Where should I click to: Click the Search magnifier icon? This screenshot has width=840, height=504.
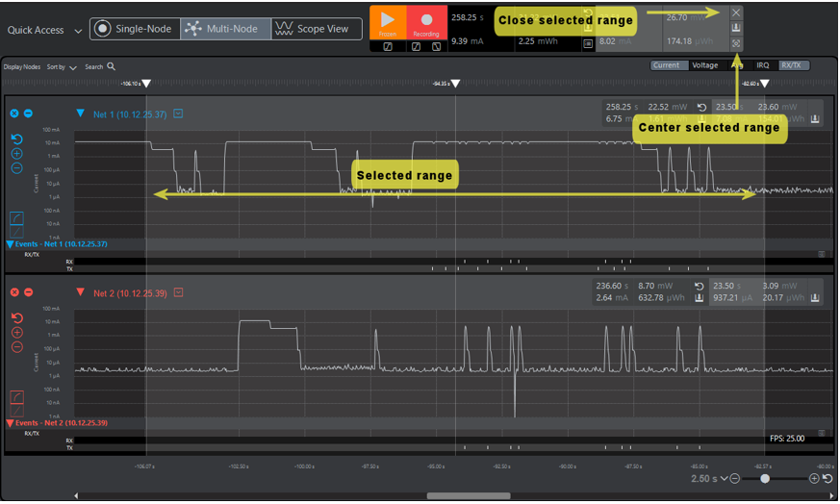(x=112, y=66)
